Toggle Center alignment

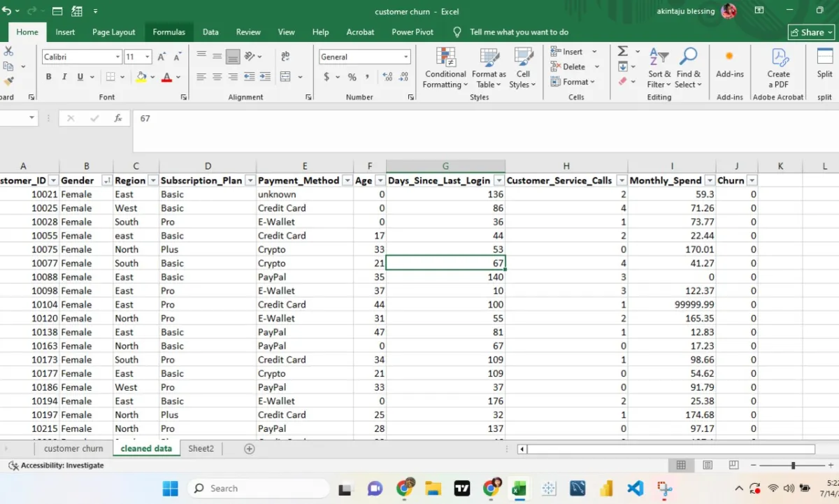217,77
